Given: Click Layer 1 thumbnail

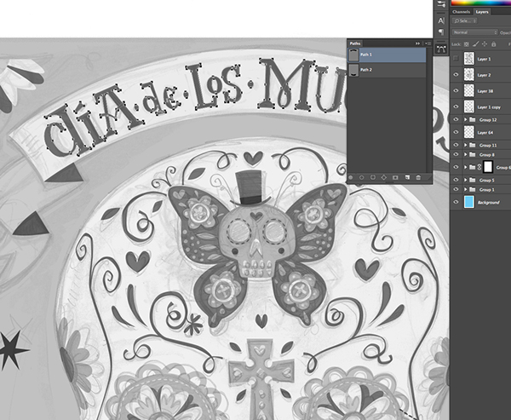Looking at the screenshot, I should click(469, 59).
